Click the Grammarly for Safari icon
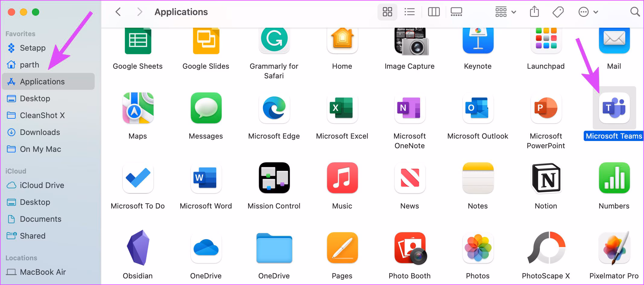644x285 pixels. pos(274,40)
